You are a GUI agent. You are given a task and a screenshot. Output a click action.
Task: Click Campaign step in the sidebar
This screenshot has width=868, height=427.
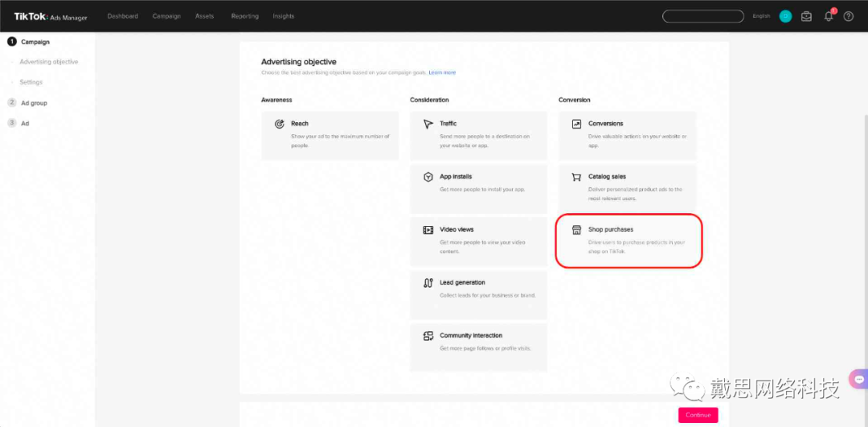[35, 42]
